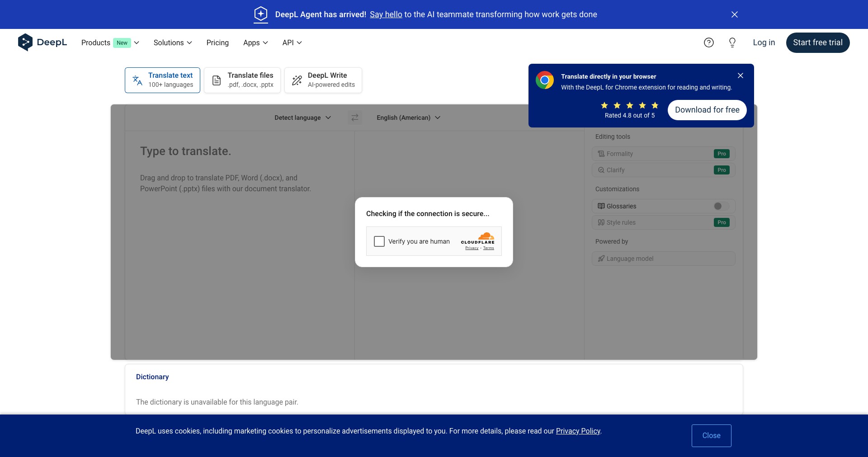Click the Cloudflare logo

tap(478, 238)
